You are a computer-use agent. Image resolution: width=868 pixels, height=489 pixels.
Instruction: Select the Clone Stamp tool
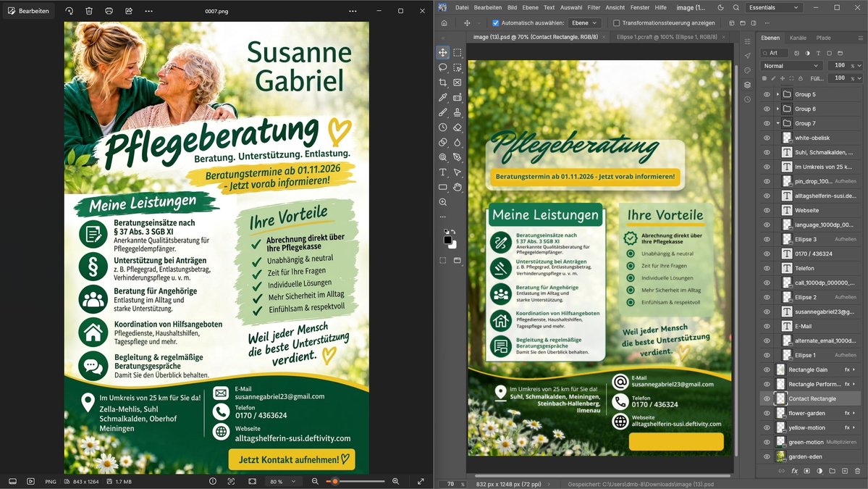pos(458,112)
